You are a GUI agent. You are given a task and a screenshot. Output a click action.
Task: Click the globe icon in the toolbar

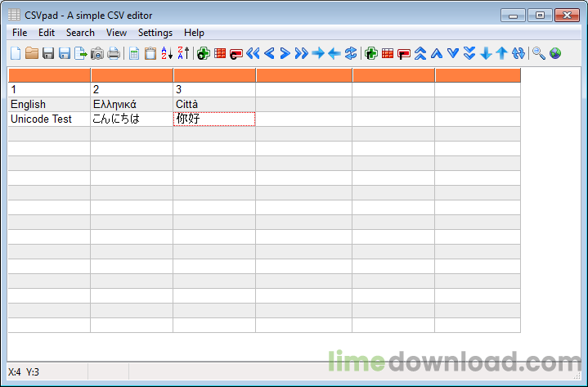coord(555,54)
